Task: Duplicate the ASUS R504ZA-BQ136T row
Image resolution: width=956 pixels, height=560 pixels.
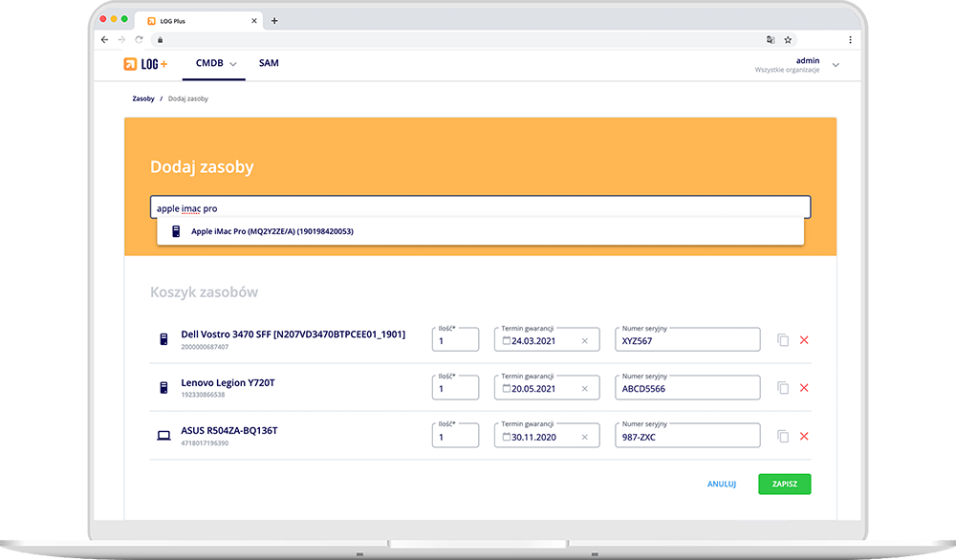Action: point(783,437)
